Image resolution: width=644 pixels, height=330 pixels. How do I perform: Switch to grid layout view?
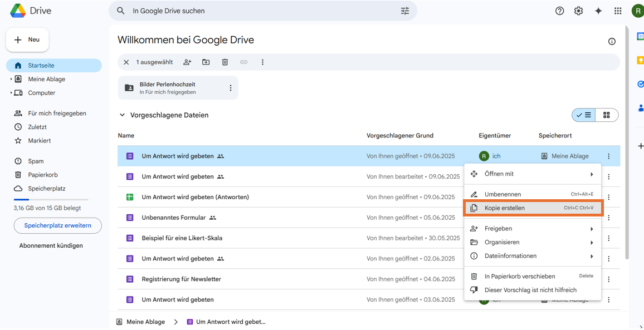tap(607, 115)
